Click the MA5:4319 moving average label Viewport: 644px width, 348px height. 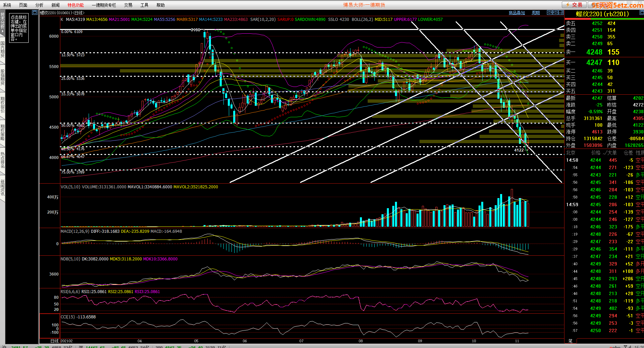(x=75, y=20)
